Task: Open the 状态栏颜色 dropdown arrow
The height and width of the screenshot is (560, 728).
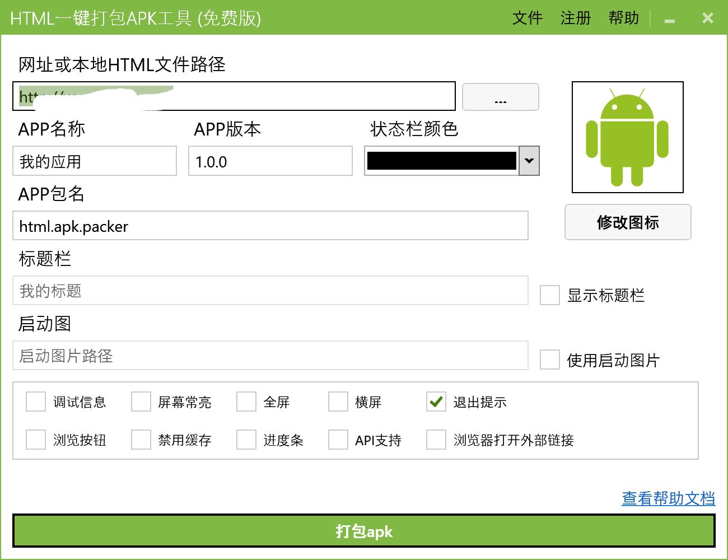Action: [x=529, y=161]
